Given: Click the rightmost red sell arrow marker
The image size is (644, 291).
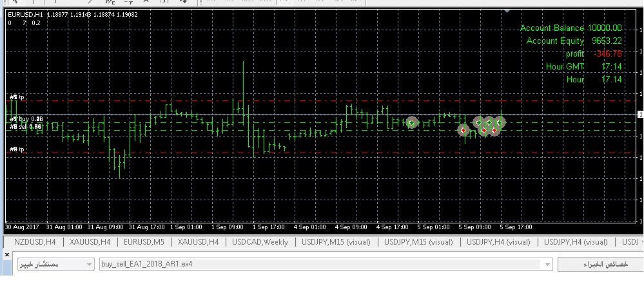Looking at the screenshot, I should 494,130.
